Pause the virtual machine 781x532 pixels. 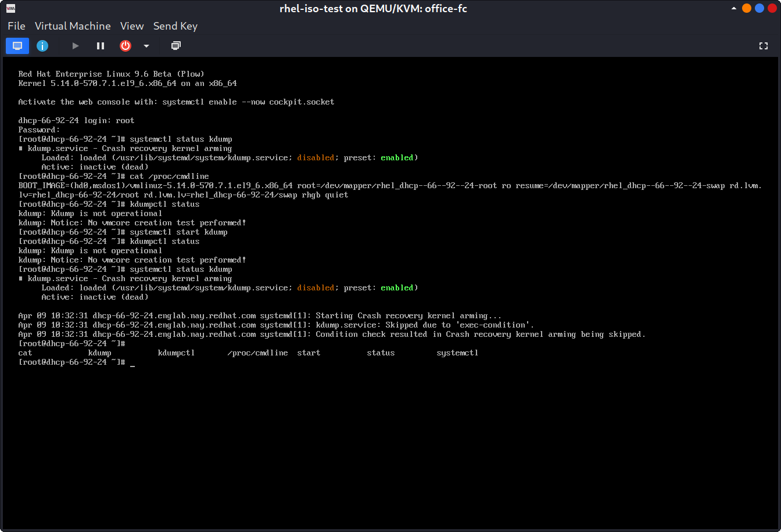101,46
